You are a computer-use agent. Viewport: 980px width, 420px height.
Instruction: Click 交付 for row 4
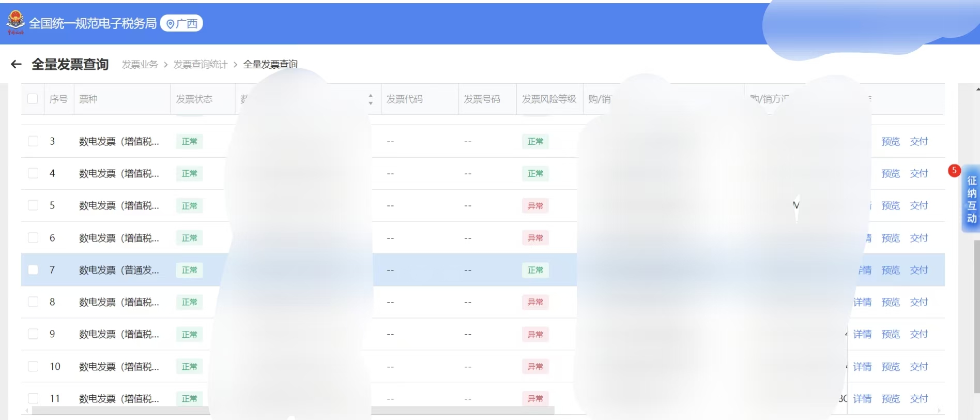point(919,173)
